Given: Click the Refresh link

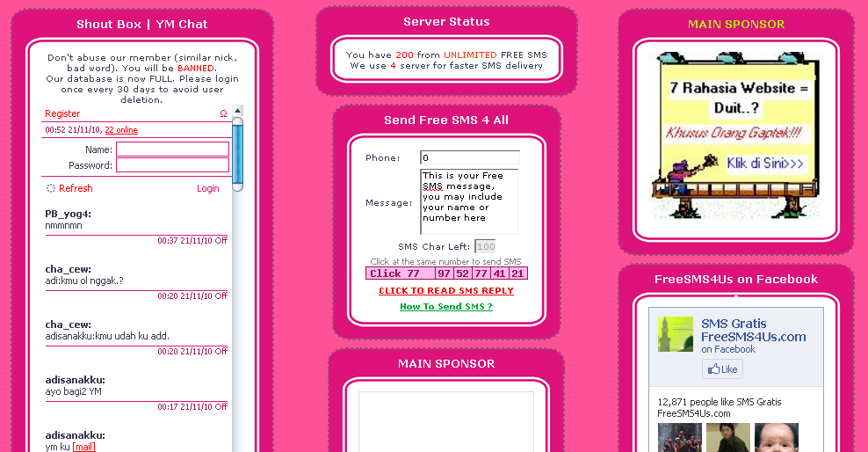Looking at the screenshot, I should pyautogui.click(x=76, y=188).
